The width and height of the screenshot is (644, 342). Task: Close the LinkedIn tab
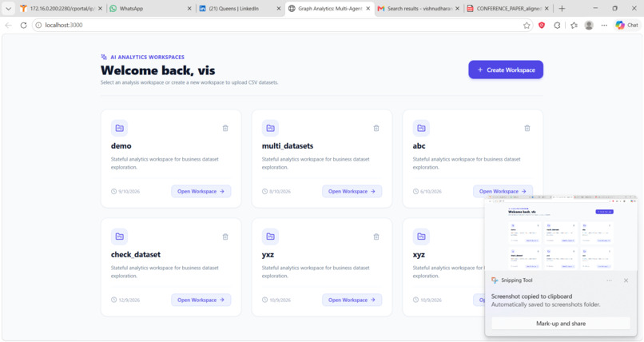coord(279,8)
